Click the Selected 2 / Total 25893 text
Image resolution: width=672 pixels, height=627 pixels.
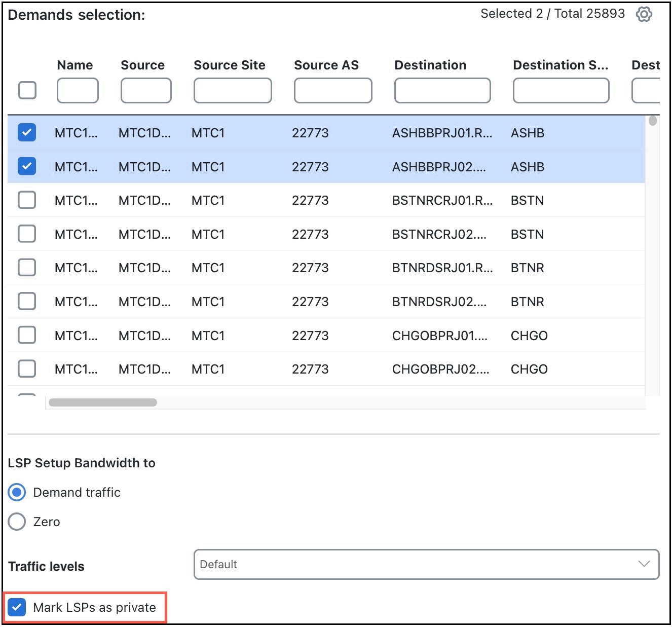(x=553, y=14)
